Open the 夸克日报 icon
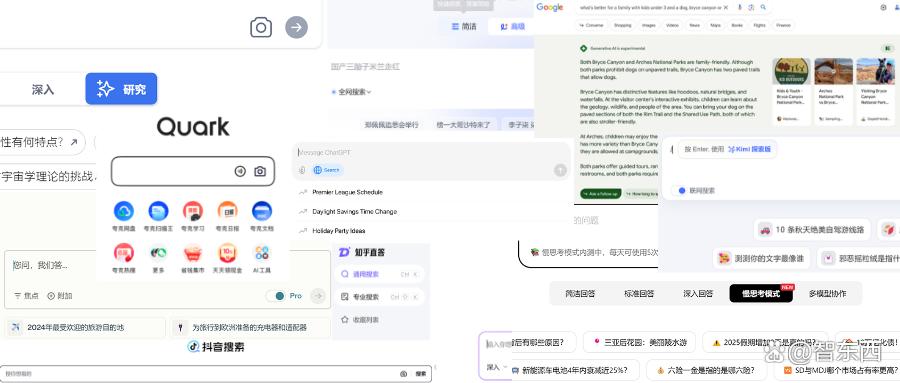The height and width of the screenshot is (383, 900). (x=227, y=211)
